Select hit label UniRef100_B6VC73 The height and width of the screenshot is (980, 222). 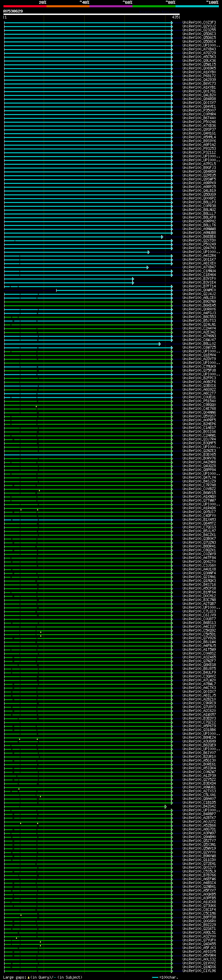[x=199, y=84]
